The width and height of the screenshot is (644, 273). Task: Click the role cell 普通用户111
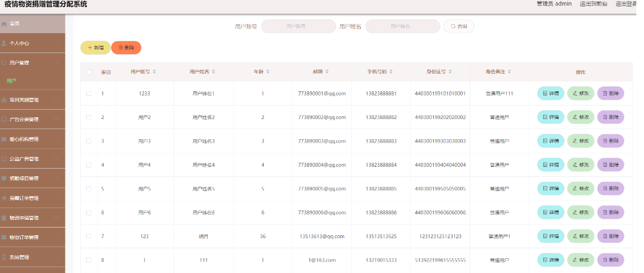point(499,93)
